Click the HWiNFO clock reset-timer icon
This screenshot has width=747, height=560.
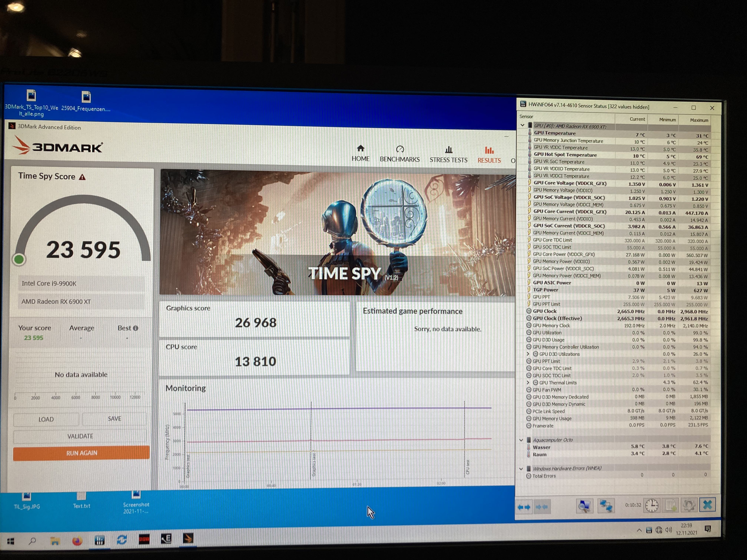tap(652, 505)
